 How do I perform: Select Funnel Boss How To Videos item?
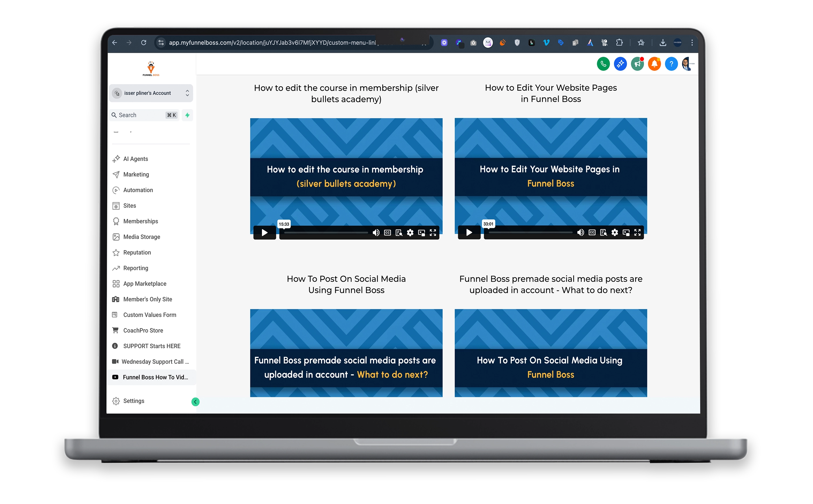(x=152, y=377)
